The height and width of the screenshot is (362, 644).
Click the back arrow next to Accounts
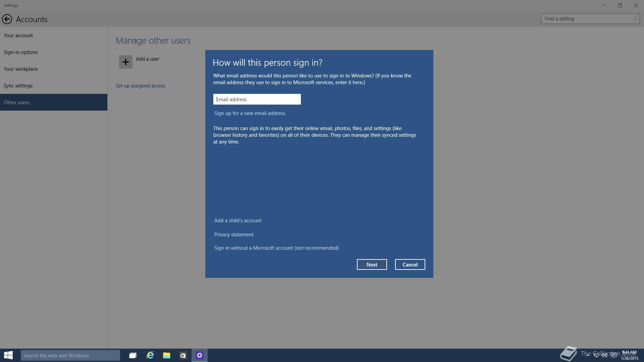(7, 19)
